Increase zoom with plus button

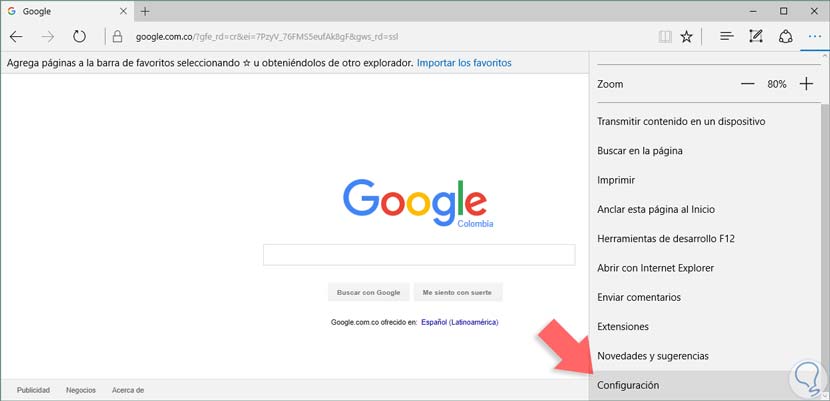coord(806,84)
